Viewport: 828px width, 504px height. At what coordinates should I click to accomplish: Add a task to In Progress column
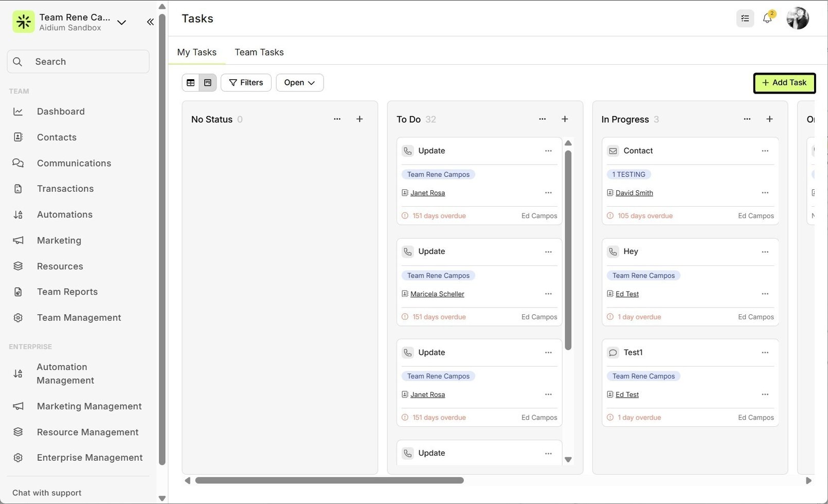[x=769, y=119]
